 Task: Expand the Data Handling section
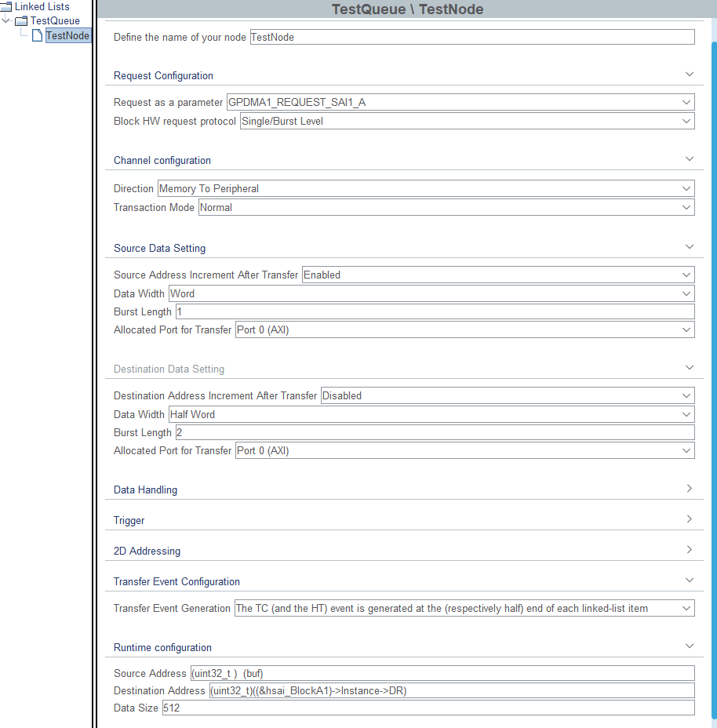pyautogui.click(x=690, y=488)
